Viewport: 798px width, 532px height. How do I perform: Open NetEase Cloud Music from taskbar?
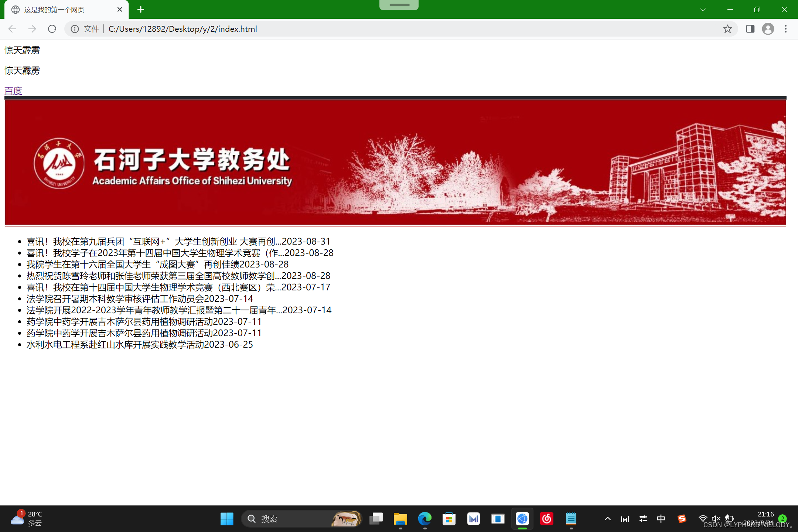pyautogui.click(x=547, y=519)
